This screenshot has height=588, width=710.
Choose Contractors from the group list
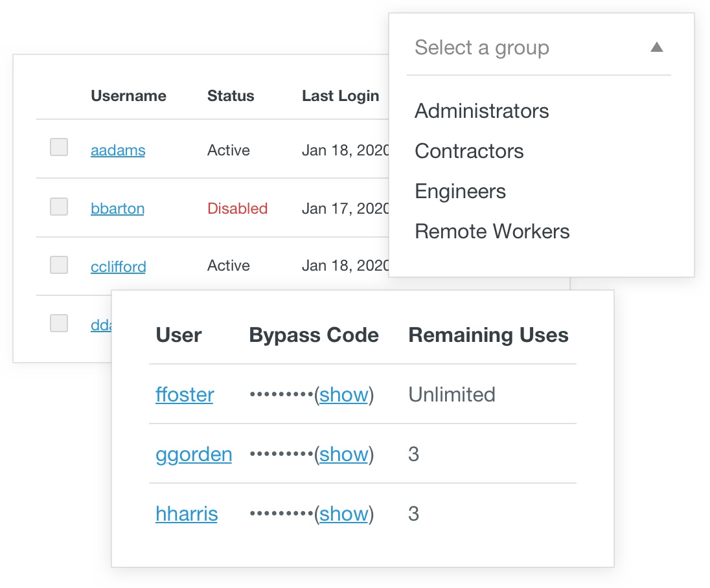pyautogui.click(x=469, y=151)
